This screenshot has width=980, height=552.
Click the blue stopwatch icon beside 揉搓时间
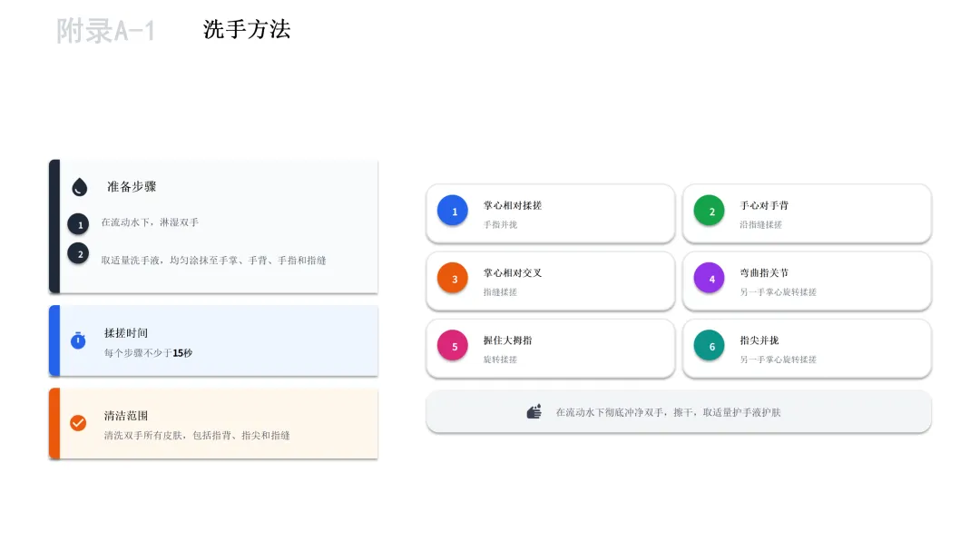pyautogui.click(x=78, y=340)
